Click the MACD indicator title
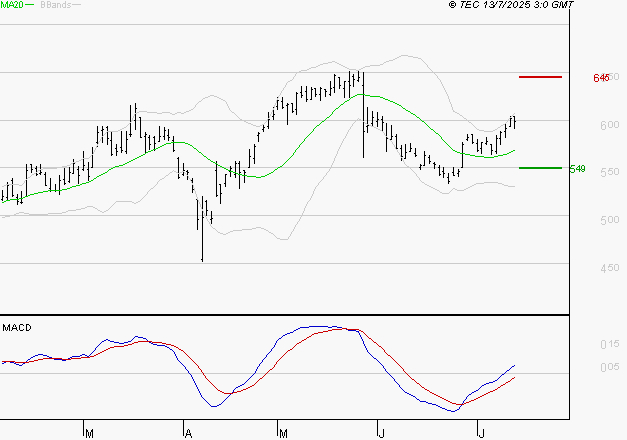This screenshot has height=440, width=627. click(x=17, y=328)
